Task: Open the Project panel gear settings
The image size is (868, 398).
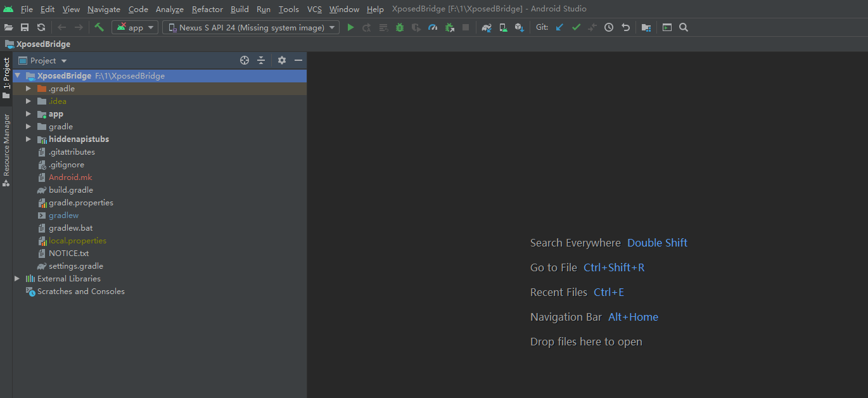Action: [x=282, y=60]
